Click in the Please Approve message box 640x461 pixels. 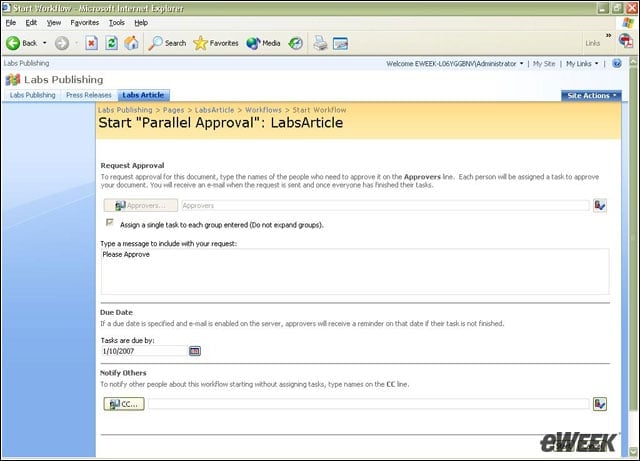[x=355, y=272]
